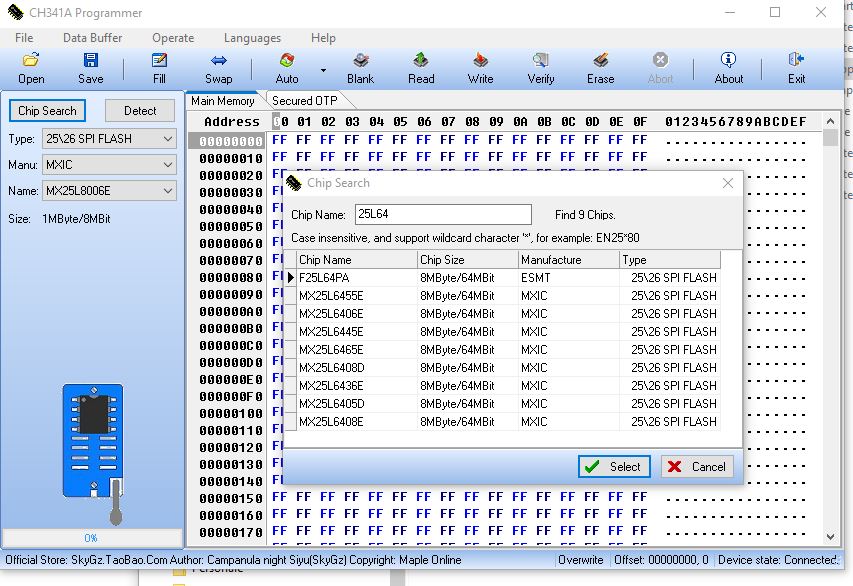Viewport: 853px width, 586px height.
Task: Click the Auto toolbar icon
Action: point(287,68)
